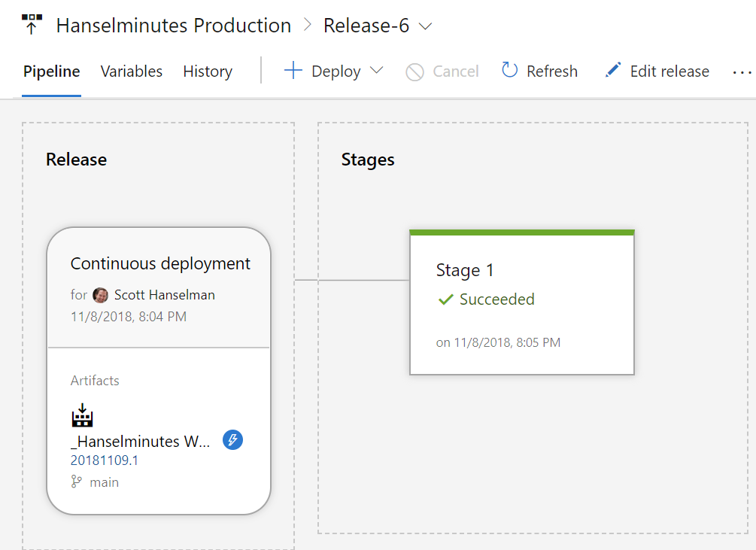756x550 pixels.
Task: Click the green checkmark success icon
Action: (x=445, y=299)
